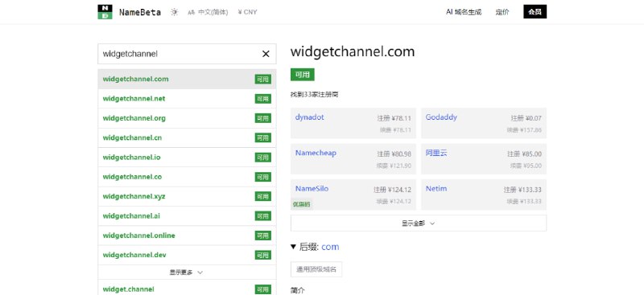Click the 注册 ¥78.11 price on dynadot
The height and width of the screenshot is (295, 644).
pos(394,118)
